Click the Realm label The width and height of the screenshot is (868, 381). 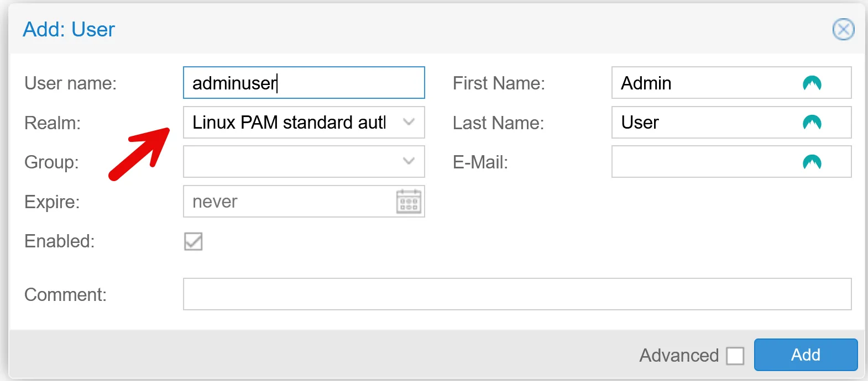pos(53,123)
